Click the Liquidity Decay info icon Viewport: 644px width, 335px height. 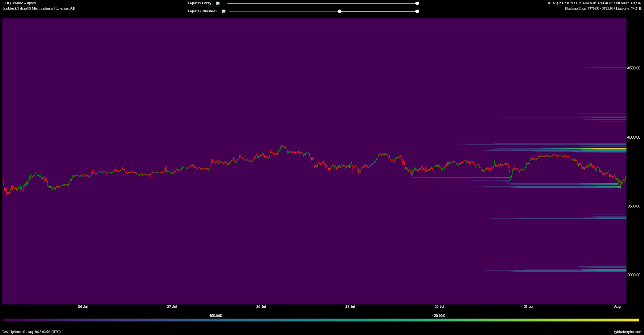click(x=218, y=3)
